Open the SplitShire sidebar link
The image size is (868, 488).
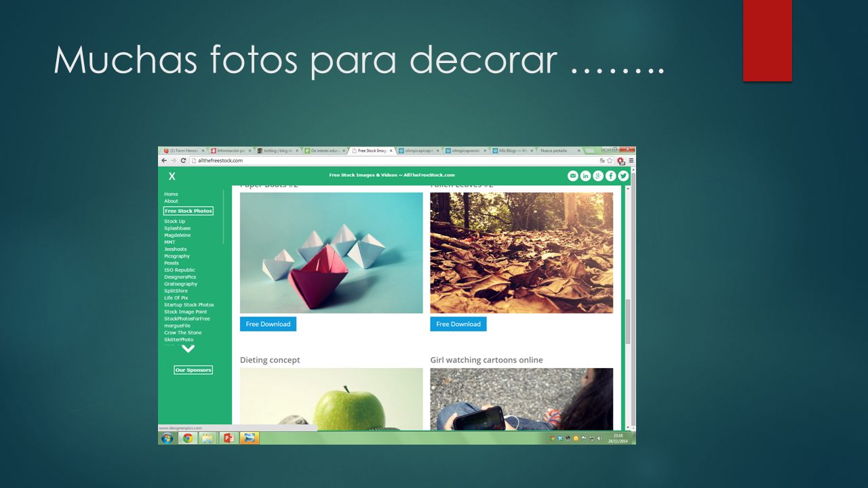pyautogui.click(x=176, y=291)
